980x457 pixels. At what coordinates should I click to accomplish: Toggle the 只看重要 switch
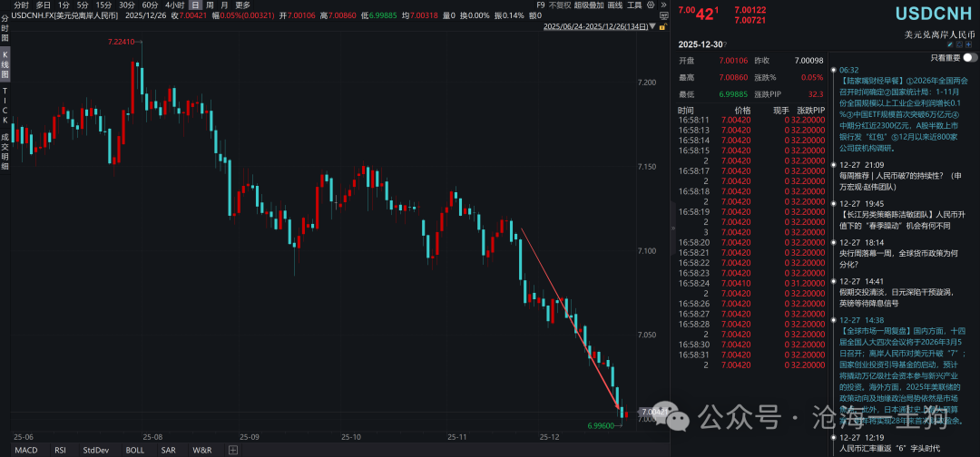(969, 57)
